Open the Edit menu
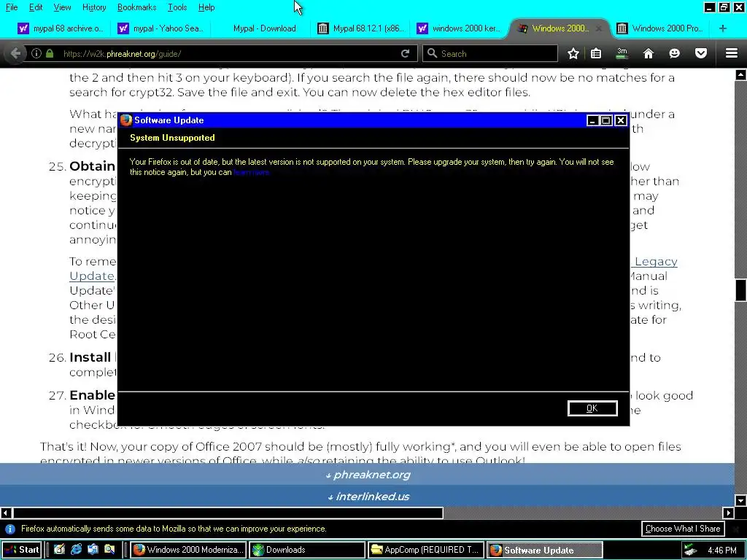The height and width of the screenshot is (560, 747). [36, 7]
